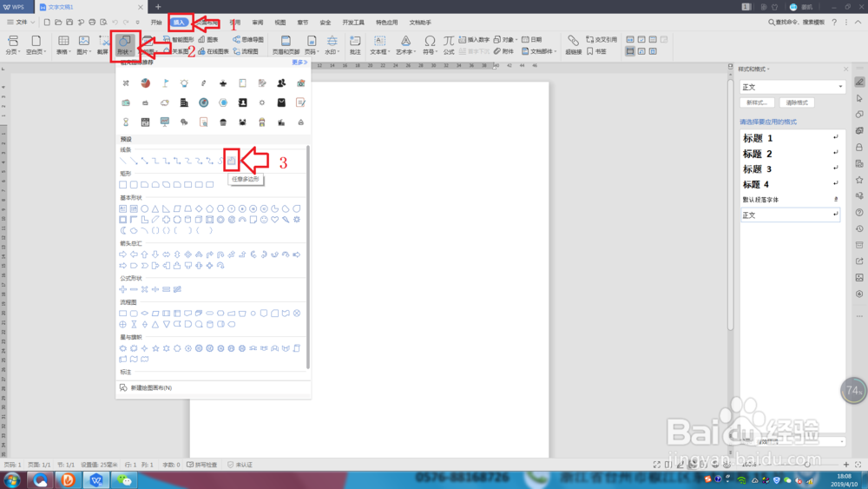Click the 新样式 new style button

pyautogui.click(x=757, y=102)
